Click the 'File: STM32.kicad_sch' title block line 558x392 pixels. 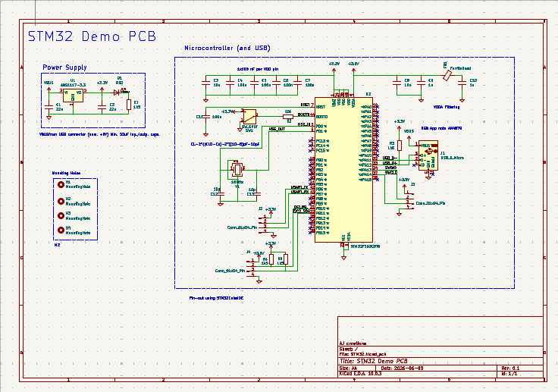tap(362, 354)
